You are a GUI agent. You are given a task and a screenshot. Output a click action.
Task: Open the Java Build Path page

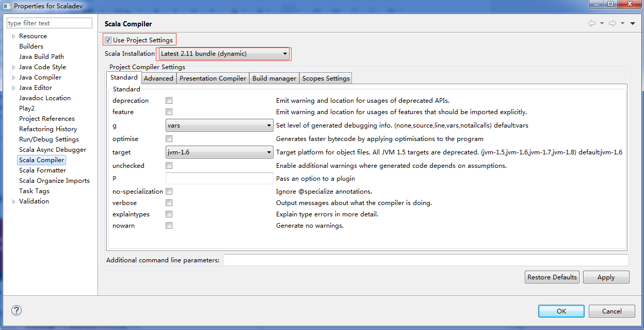coord(41,57)
